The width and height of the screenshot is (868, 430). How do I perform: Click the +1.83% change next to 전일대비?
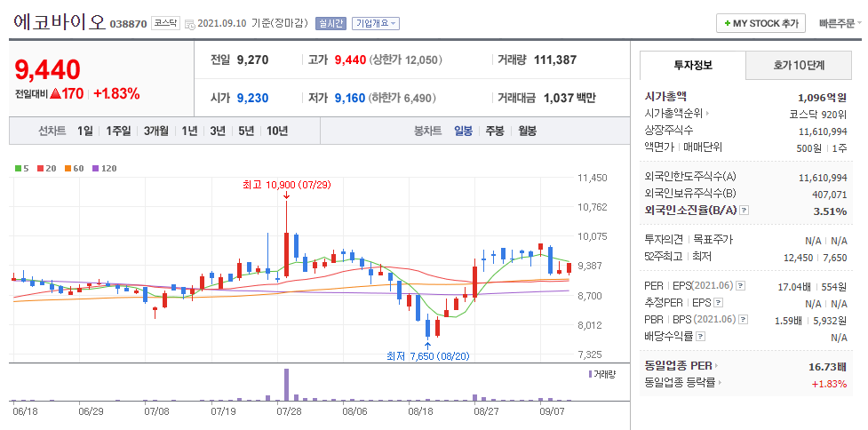[116, 93]
